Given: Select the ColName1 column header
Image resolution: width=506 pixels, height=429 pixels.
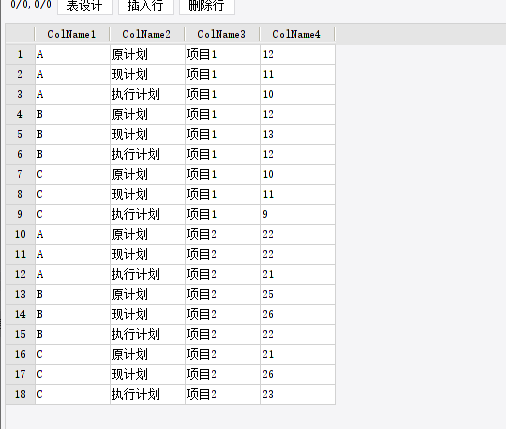Looking at the screenshot, I should [72, 34].
